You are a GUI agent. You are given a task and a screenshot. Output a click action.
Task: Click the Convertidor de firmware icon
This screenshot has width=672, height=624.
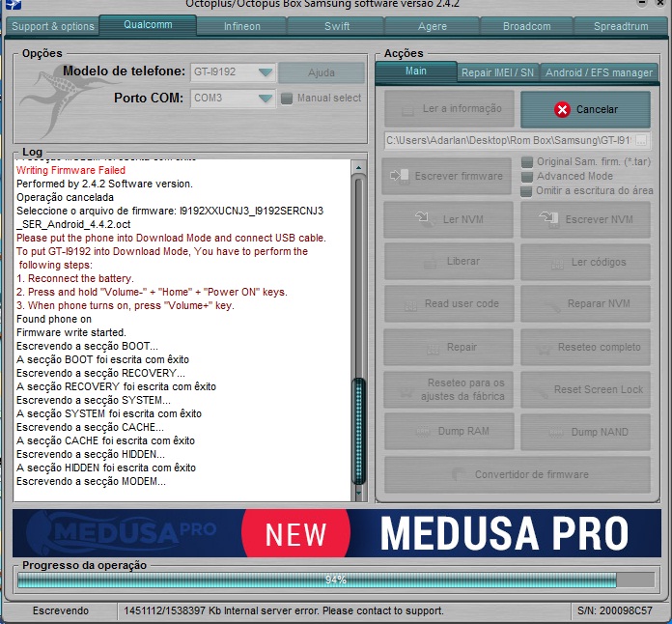pos(459,474)
